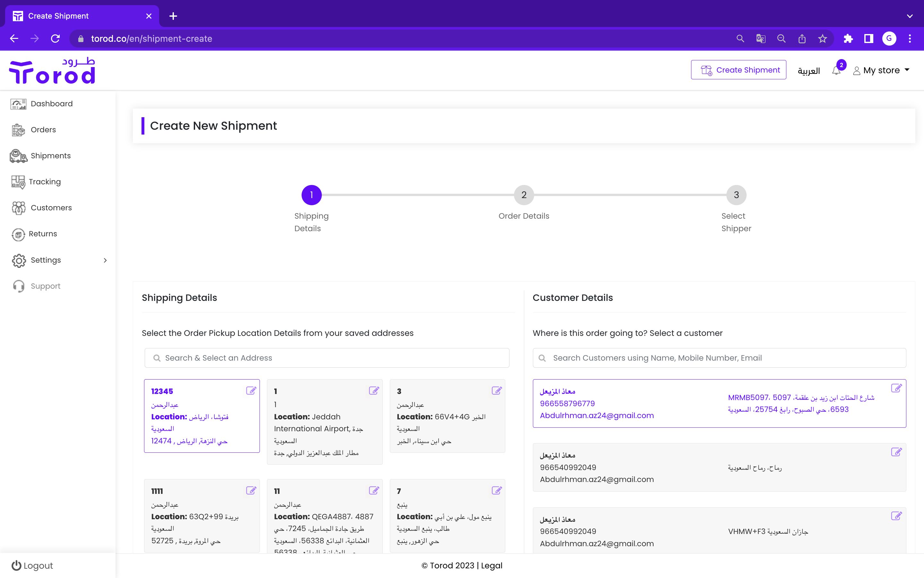Bookmark this page with the star icon
Screen dimensions: 924x578
(x=822, y=39)
